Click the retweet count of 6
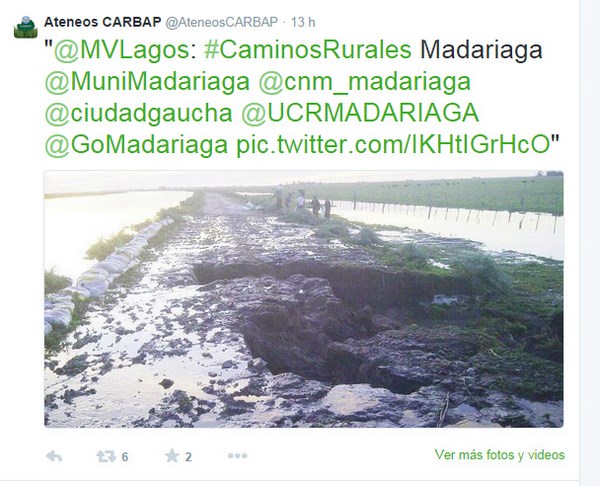600x486 pixels. coord(125,457)
